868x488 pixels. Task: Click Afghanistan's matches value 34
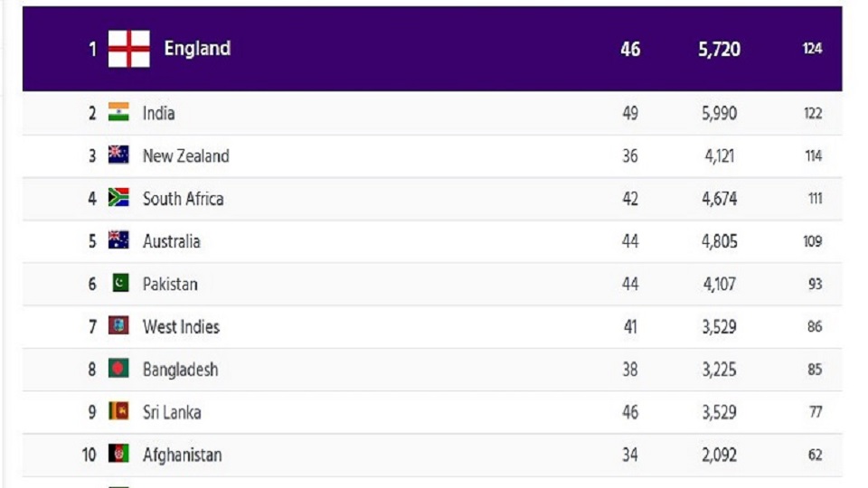click(x=630, y=455)
